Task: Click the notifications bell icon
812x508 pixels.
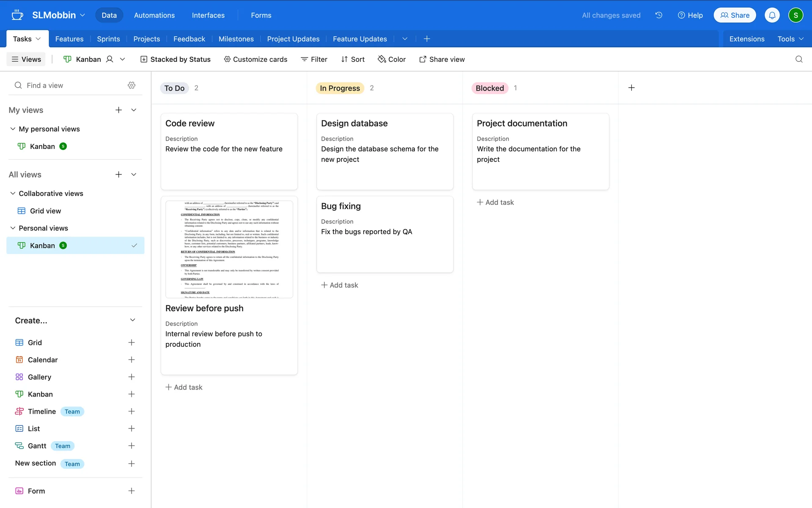Action: 772,15
